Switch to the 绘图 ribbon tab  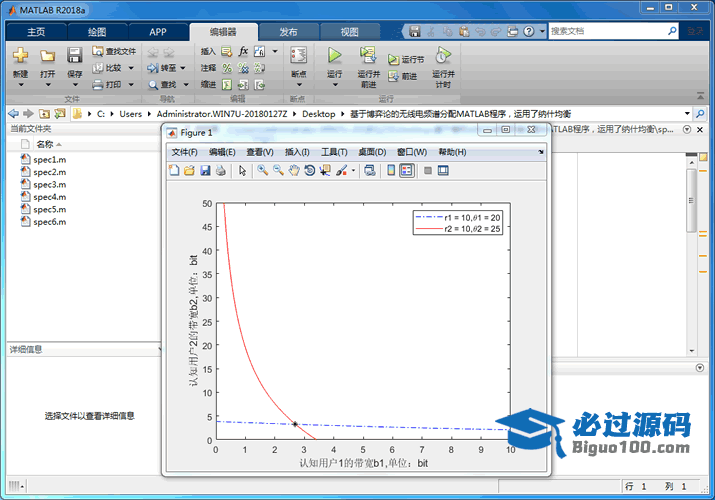pyautogui.click(x=97, y=31)
